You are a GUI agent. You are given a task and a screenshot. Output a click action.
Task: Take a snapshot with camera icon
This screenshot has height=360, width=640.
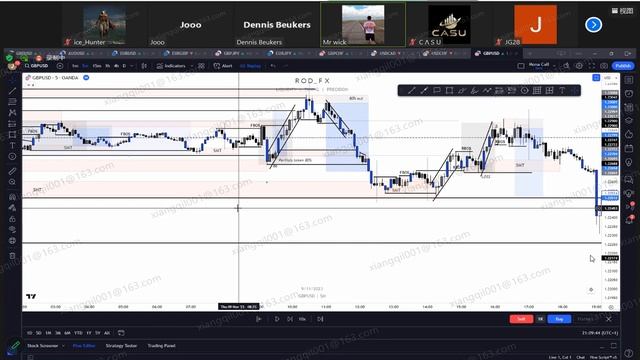click(x=604, y=66)
